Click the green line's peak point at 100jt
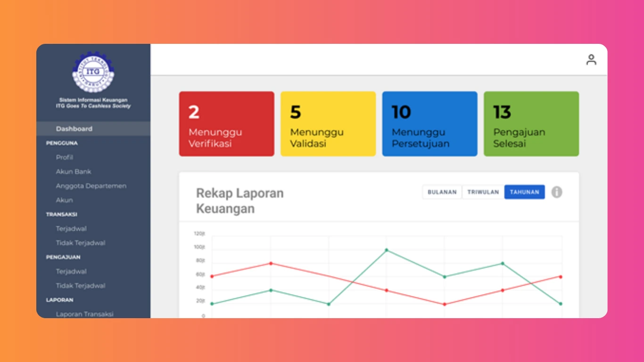 point(387,250)
